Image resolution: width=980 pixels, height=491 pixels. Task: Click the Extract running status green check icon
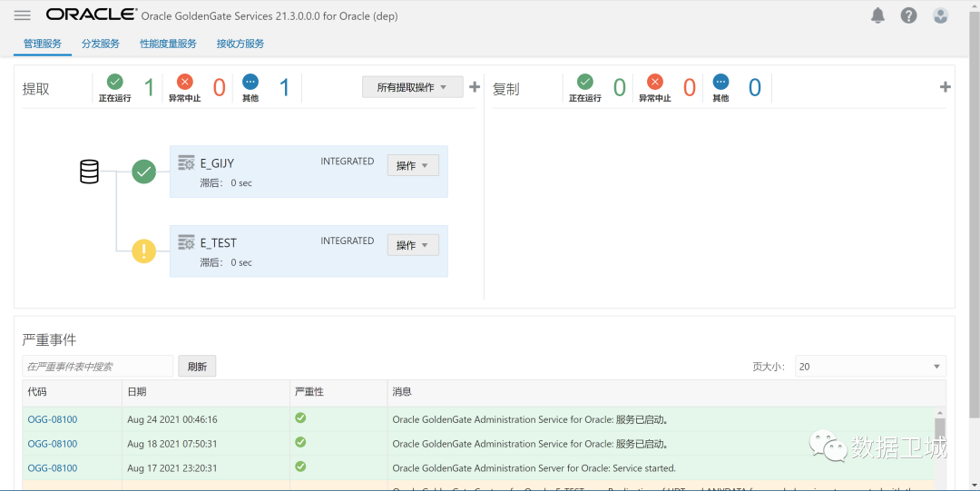115,82
